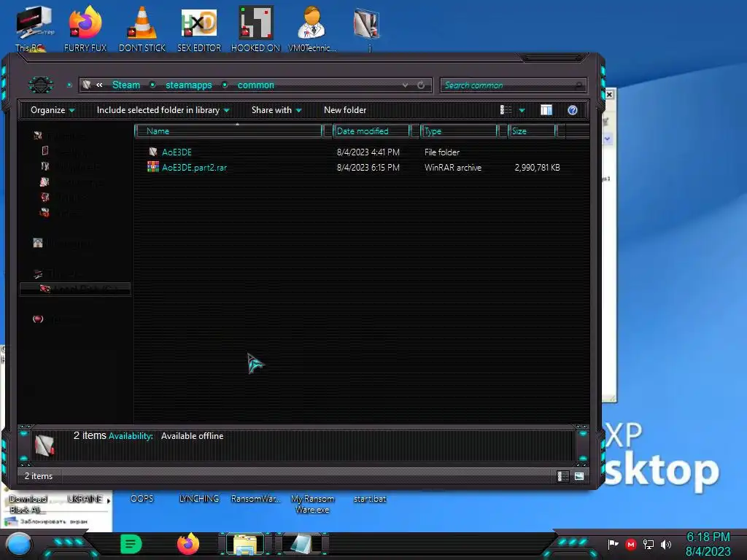Click the Favorites star icon atop navigation pane
This screenshot has height=560, width=747.
click(x=38, y=136)
